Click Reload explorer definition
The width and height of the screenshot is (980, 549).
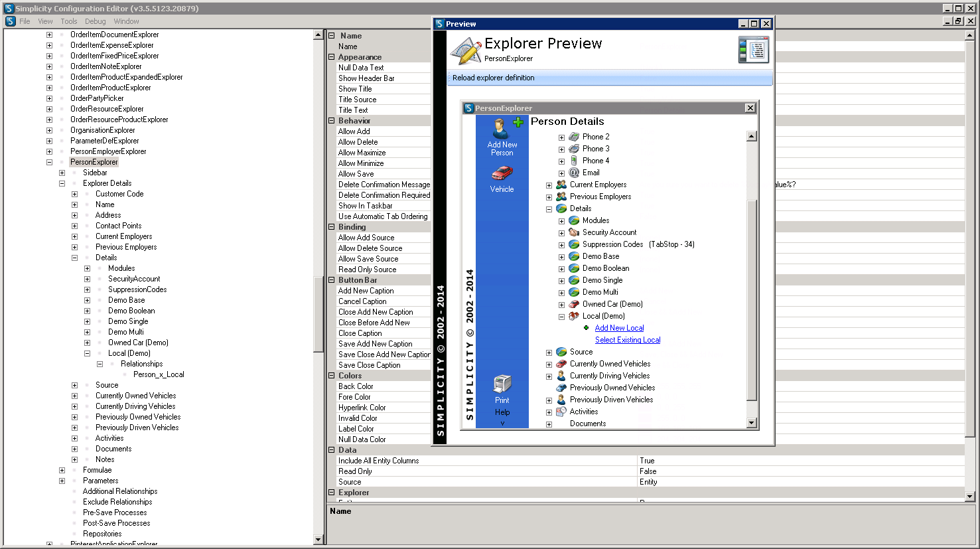click(x=493, y=78)
